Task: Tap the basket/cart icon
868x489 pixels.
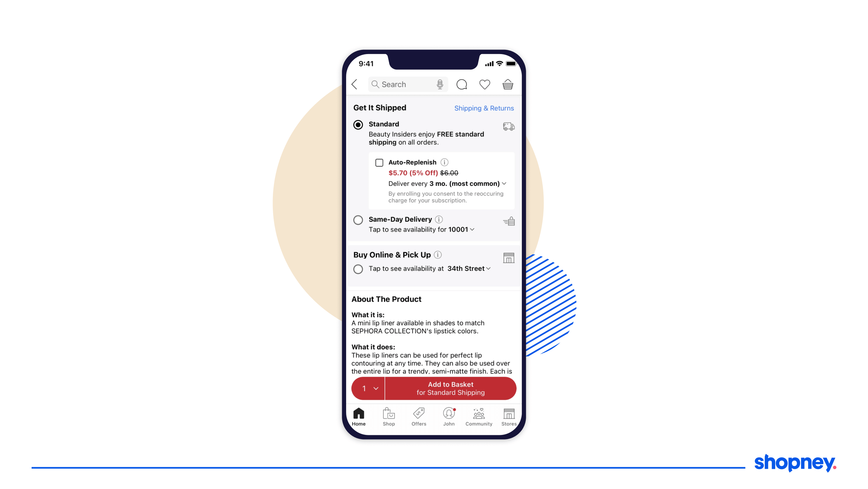Action: pyautogui.click(x=508, y=84)
